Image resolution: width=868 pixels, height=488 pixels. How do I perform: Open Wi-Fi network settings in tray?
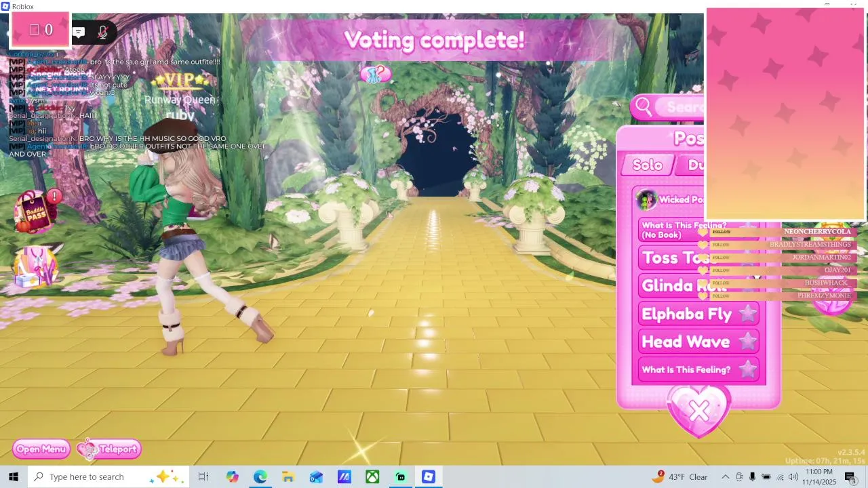point(780,476)
